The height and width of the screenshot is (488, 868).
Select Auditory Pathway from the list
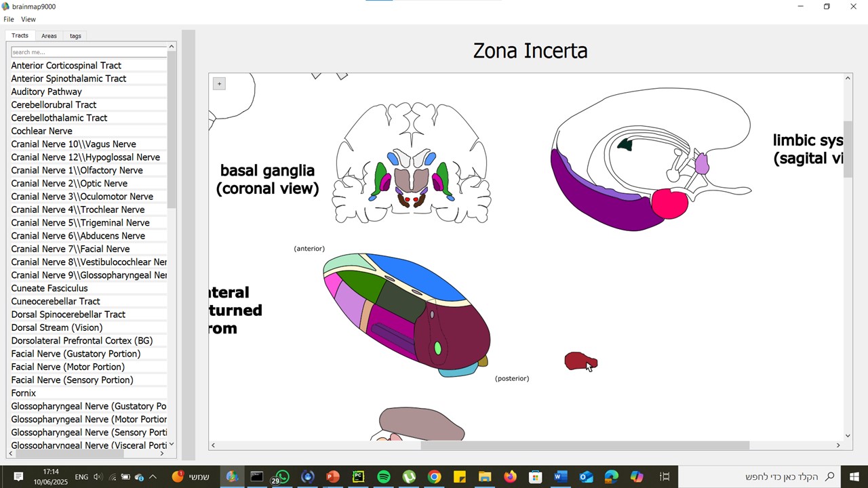pyautogui.click(x=46, y=91)
